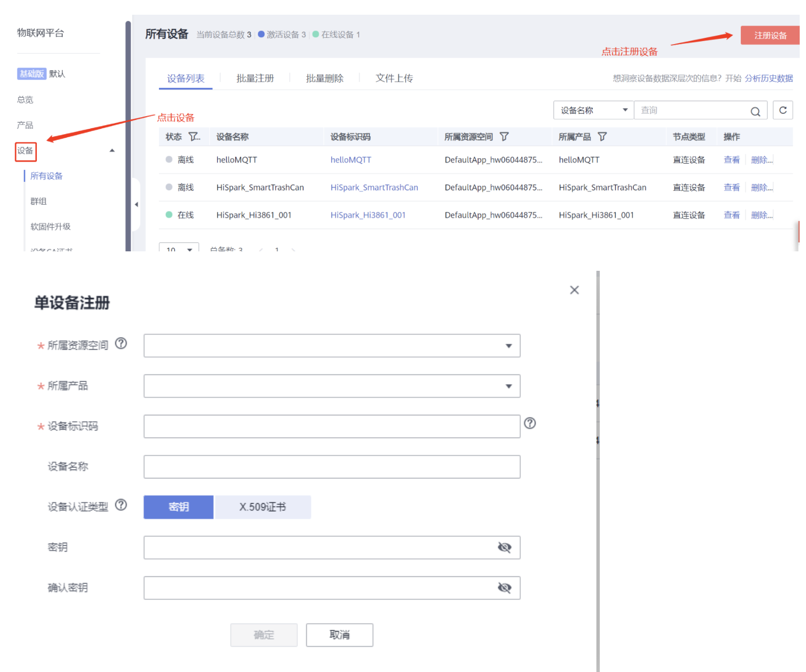Click the refresh device list icon

point(782,110)
